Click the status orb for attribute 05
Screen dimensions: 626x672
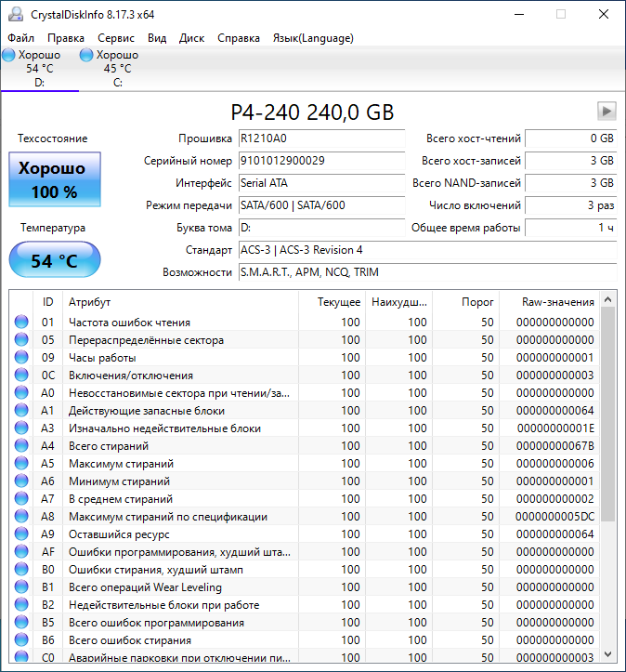(x=21, y=340)
